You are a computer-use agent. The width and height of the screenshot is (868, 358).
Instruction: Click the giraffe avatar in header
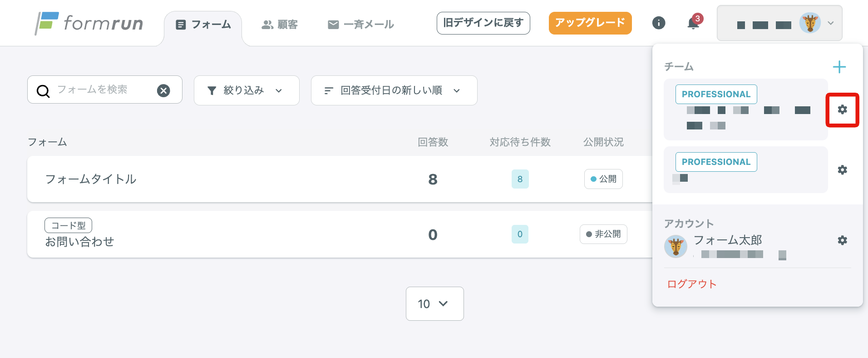810,23
